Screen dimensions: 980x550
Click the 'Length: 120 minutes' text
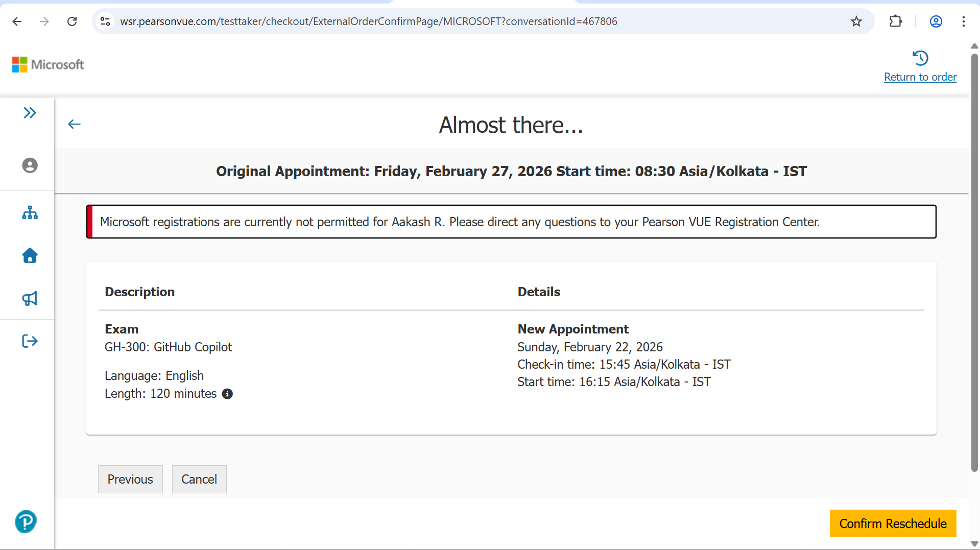coord(161,394)
